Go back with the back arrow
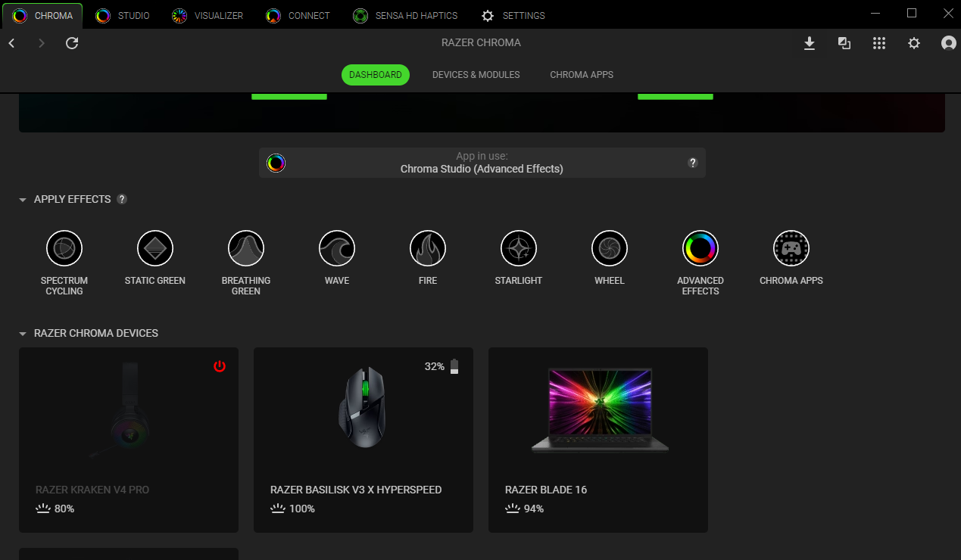 (x=11, y=43)
